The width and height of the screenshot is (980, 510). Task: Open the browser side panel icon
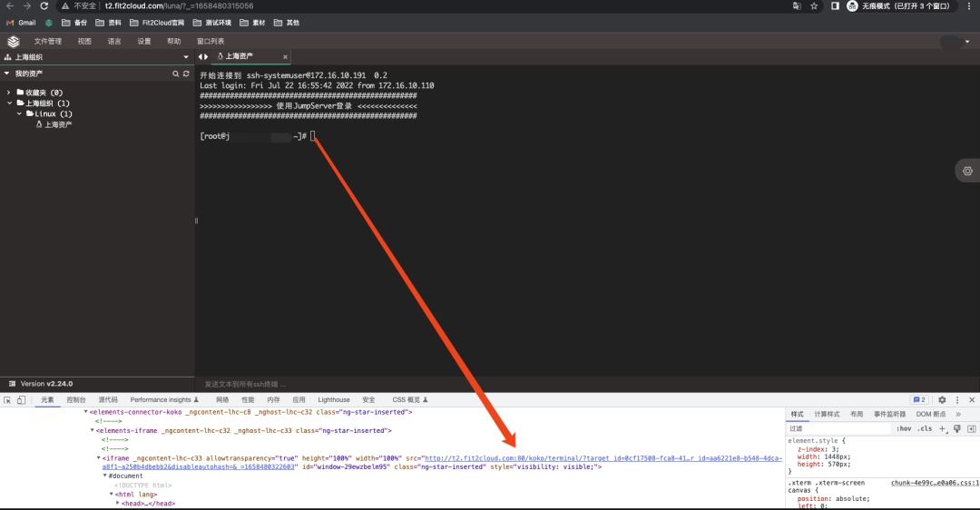(835, 5)
